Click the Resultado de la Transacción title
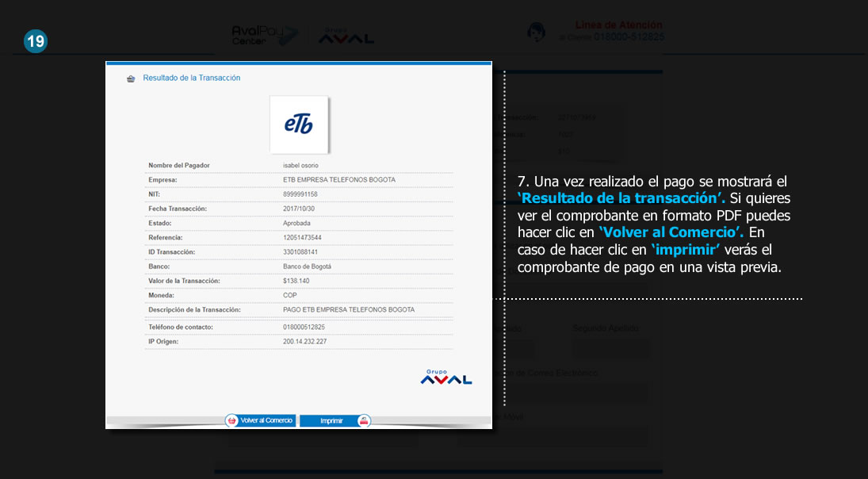 (x=191, y=79)
